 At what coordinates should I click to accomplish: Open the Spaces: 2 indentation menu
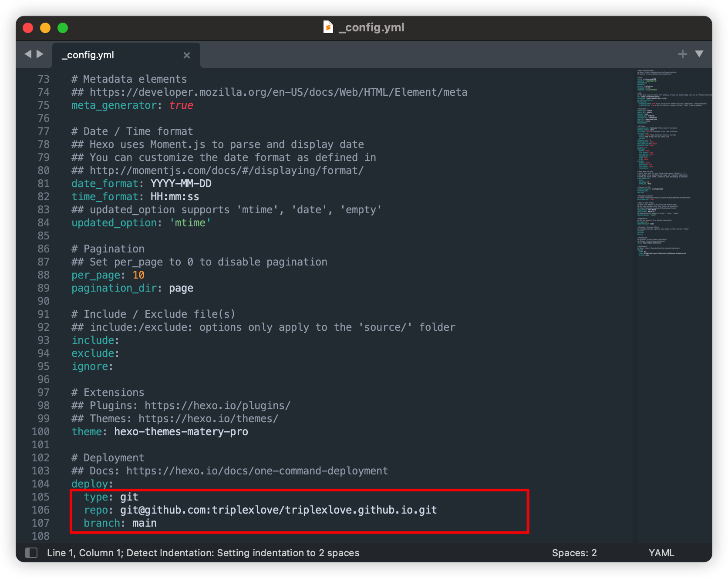coord(574,553)
